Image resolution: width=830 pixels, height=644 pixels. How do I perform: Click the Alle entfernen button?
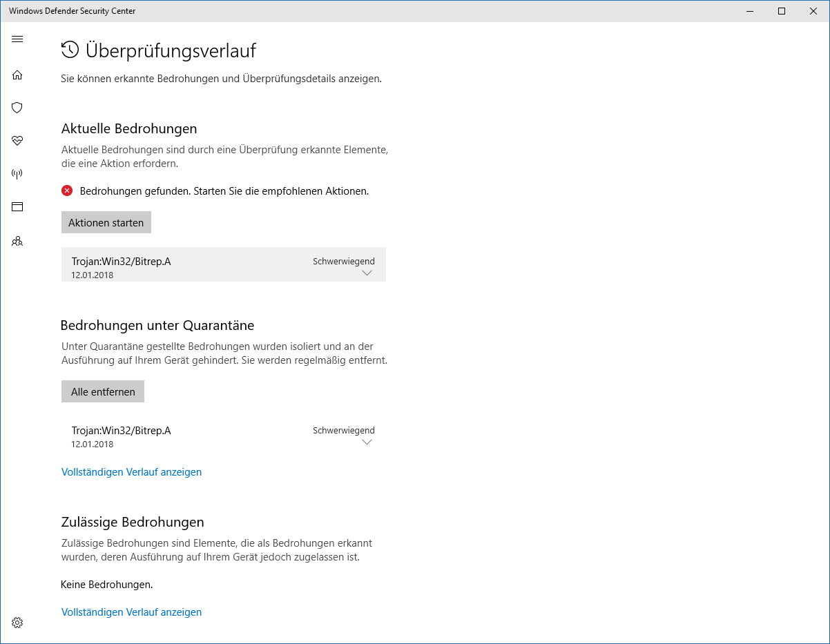tap(103, 391)
